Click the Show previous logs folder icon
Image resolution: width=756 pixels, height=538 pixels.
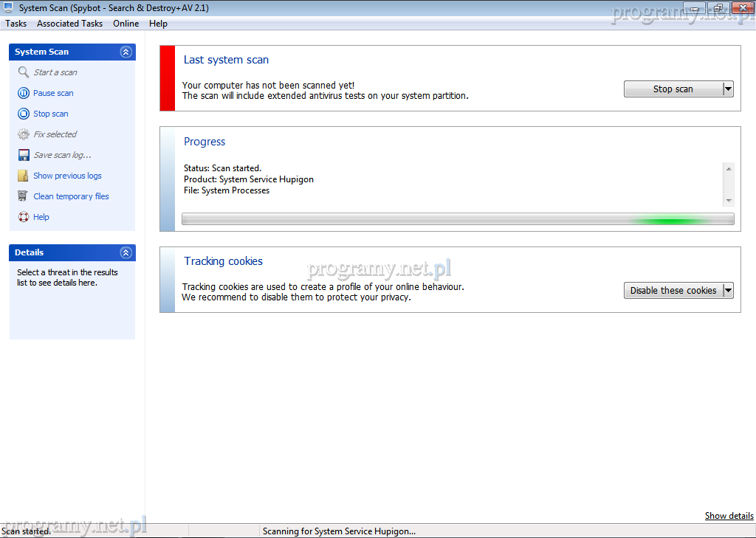[x=24, y=176]
